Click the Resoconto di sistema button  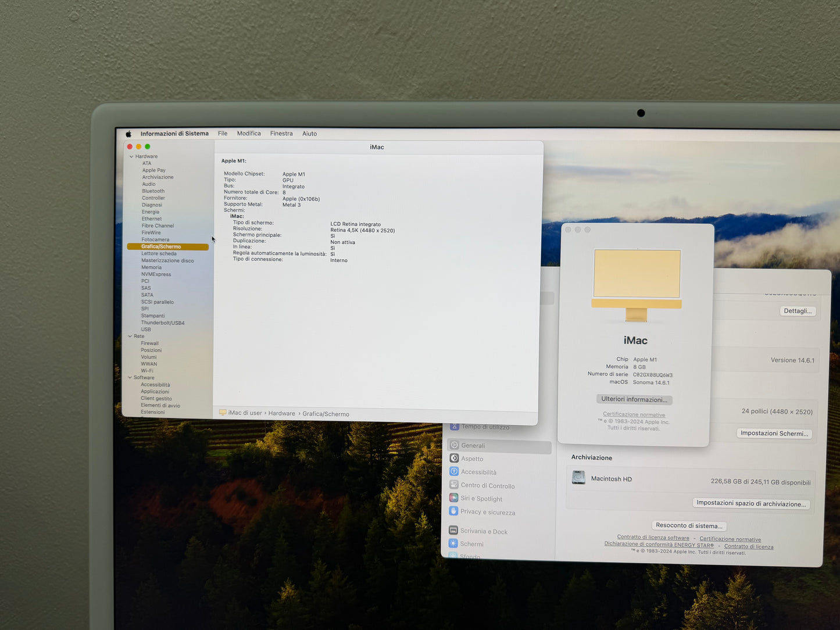pos(689,525)
